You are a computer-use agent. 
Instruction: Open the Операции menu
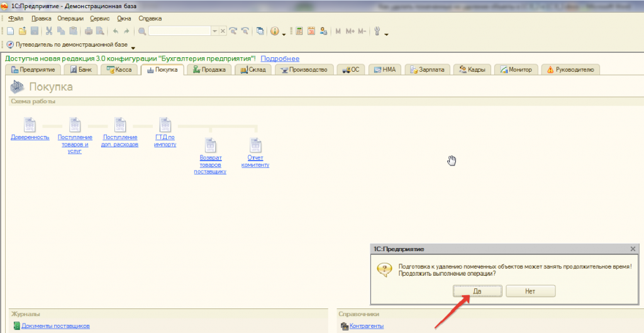click(x=70, y=19)
